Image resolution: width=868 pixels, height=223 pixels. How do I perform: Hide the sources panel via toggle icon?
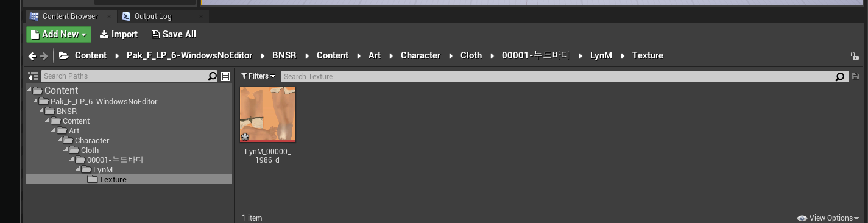point(33,76)
